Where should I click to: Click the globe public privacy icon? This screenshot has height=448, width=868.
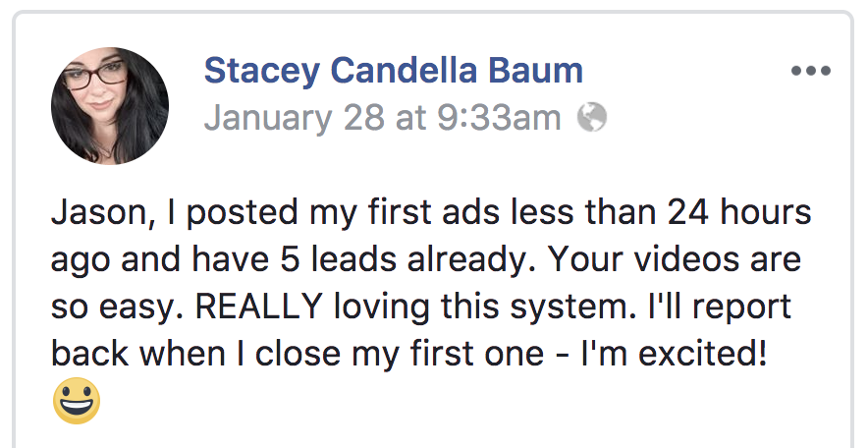tap(592, 117)
